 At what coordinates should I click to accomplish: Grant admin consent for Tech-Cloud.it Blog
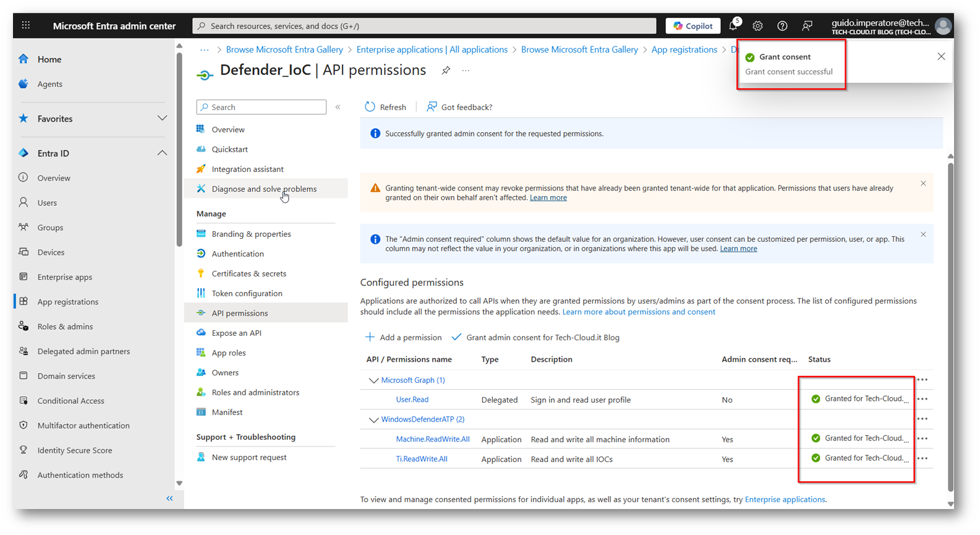click(535, 337)
